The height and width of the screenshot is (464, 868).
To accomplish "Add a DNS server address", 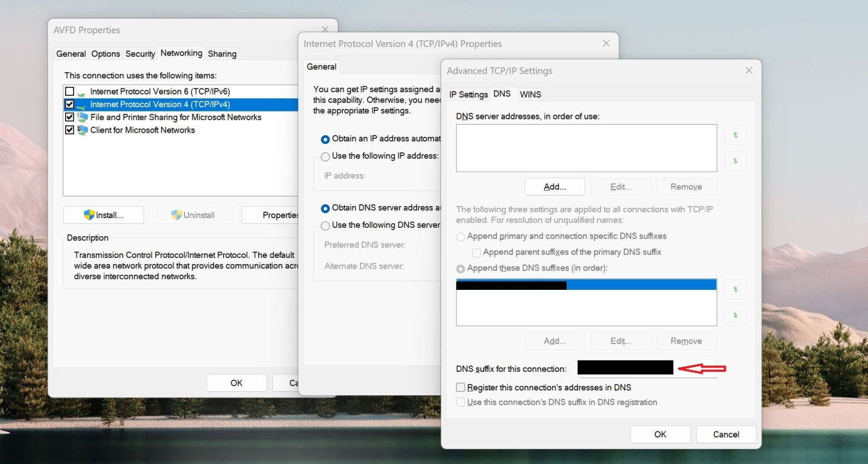I will (555, 187).
